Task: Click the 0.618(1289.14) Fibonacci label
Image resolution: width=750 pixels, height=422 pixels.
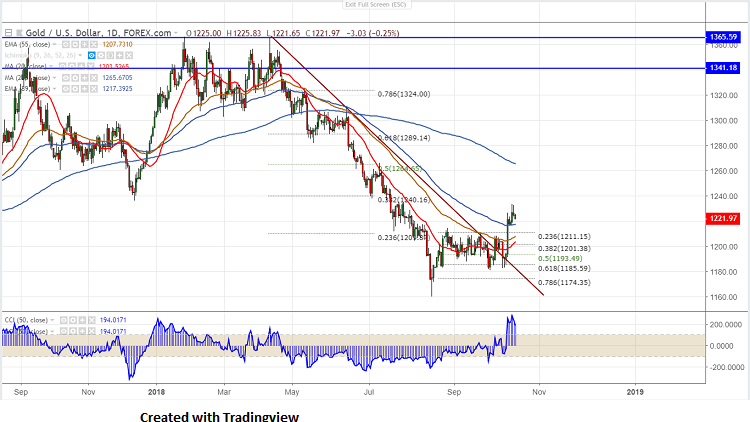Action: (404, 138)
